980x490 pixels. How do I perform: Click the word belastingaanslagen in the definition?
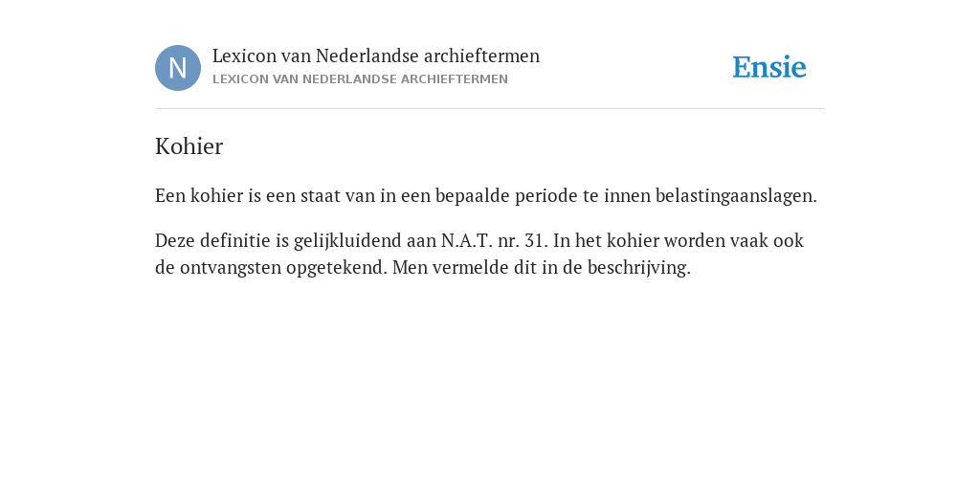point(736,195)
